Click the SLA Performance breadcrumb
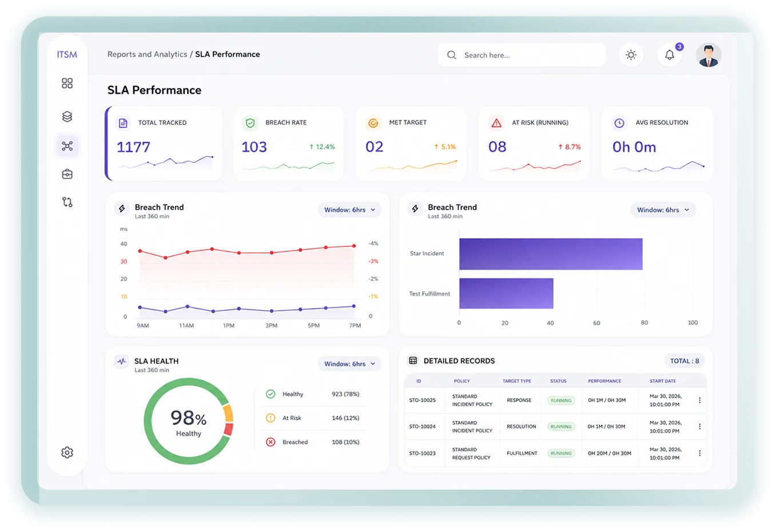Screen dimensions: 775x532 (228, 54)
